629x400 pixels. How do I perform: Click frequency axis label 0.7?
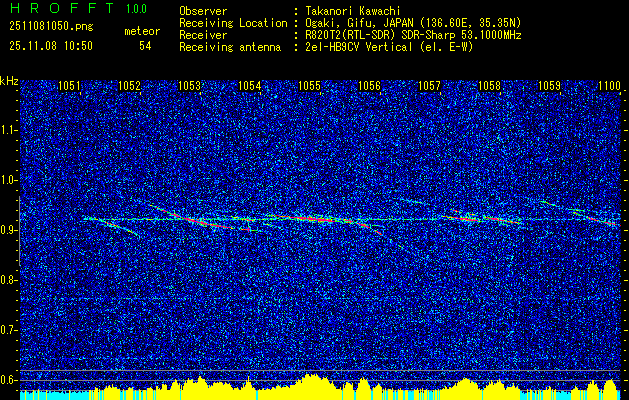[x=8, y=330]
